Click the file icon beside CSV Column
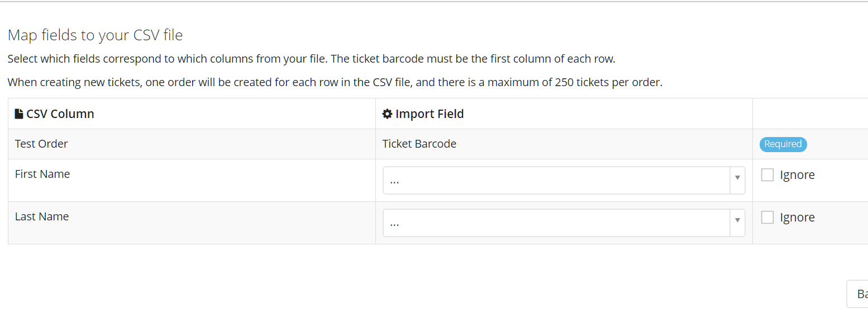The image size is (868, 316). tap(19, 114)
